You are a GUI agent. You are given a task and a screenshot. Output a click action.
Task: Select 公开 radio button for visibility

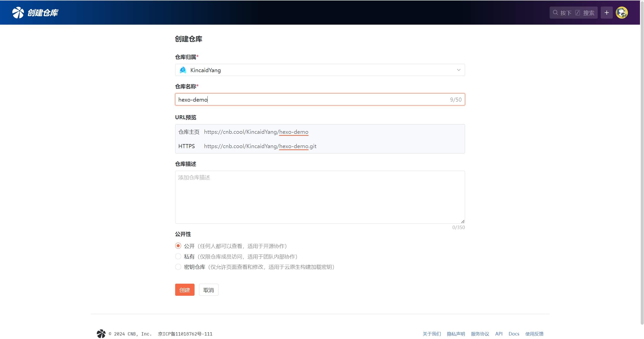(178, 246)
